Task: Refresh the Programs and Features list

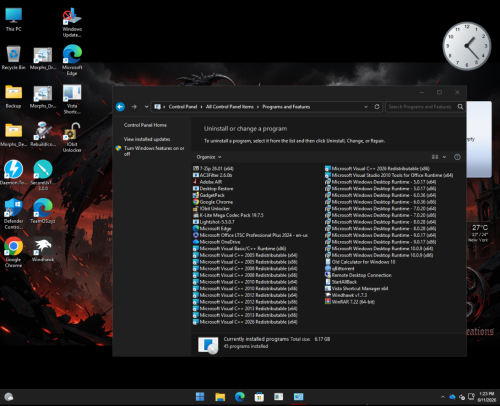Action: 377,107
